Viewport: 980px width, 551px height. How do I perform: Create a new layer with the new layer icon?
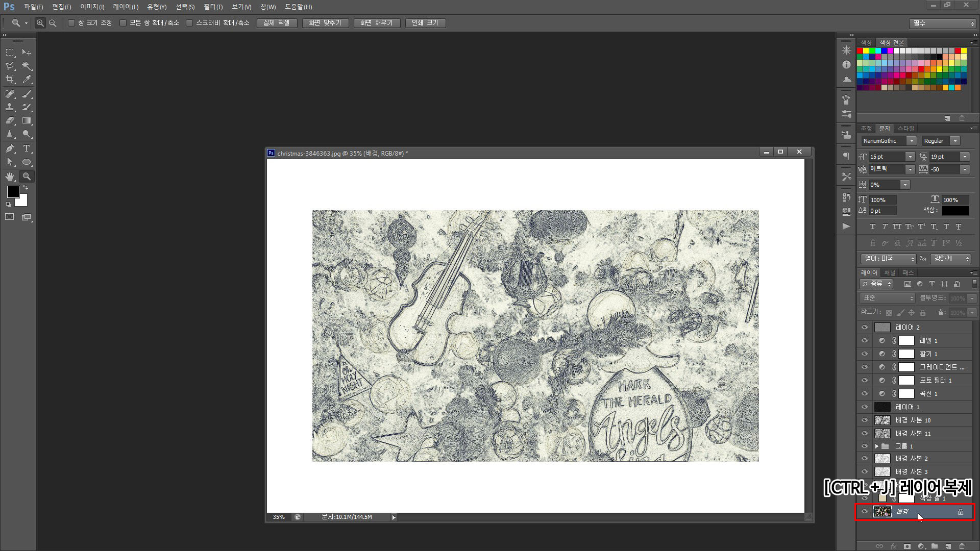click(948, 546)
